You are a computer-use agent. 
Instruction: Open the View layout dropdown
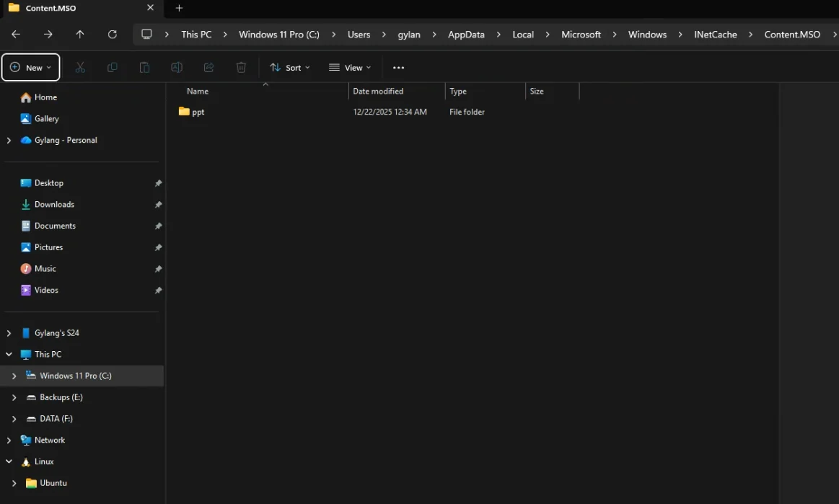(350, 67)
